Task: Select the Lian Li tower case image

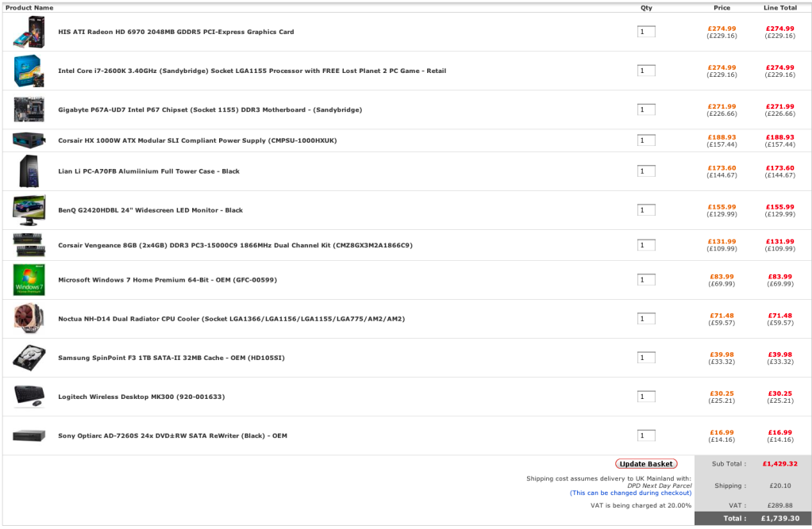Action: tap(29, 171)
